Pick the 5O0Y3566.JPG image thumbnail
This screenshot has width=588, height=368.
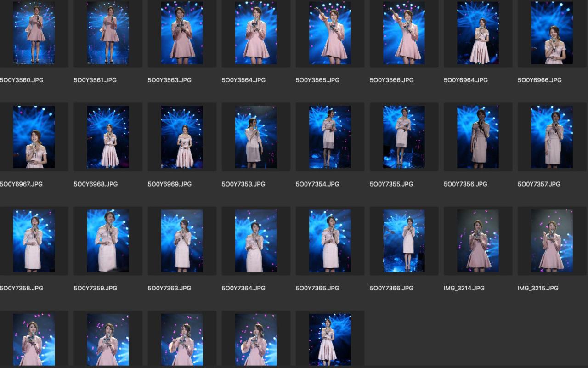click(404, 33)
